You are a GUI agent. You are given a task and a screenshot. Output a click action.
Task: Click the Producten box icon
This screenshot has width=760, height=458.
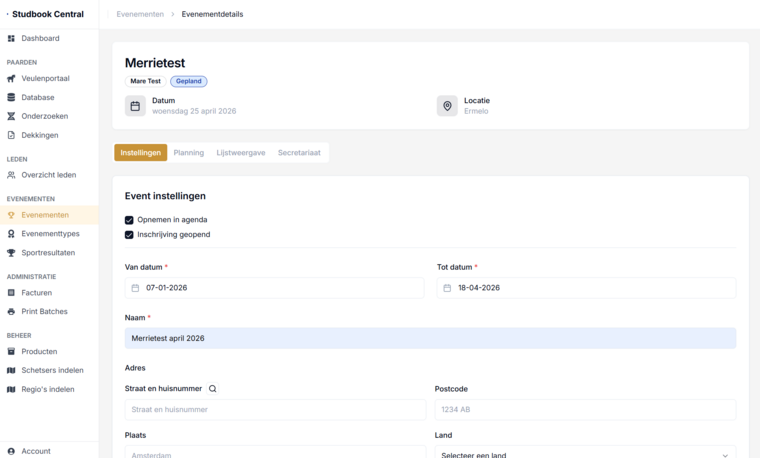pos(11,351)
